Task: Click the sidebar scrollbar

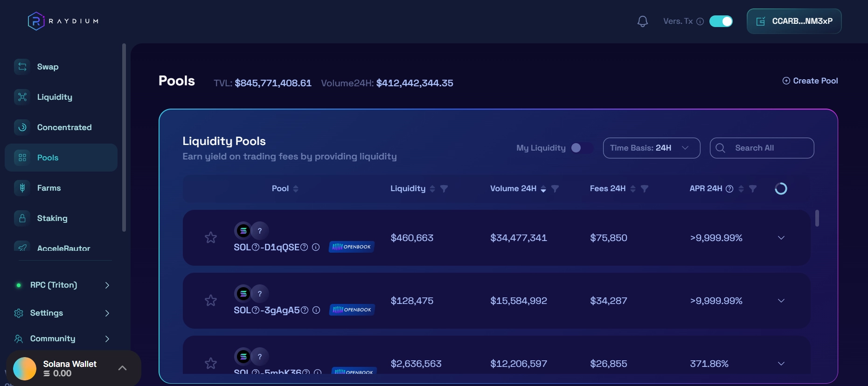Action: coord(124,138)
